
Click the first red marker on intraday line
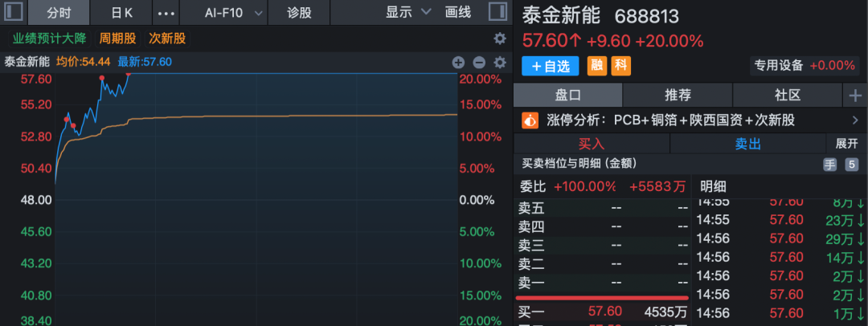[x=67, y=119]
